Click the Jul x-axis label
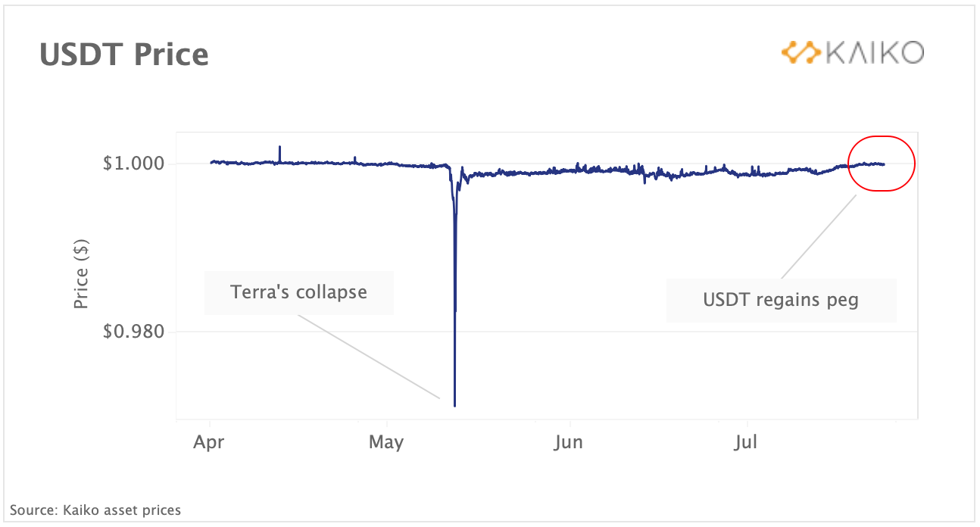The image size is (980, 527). pos(747,441)
